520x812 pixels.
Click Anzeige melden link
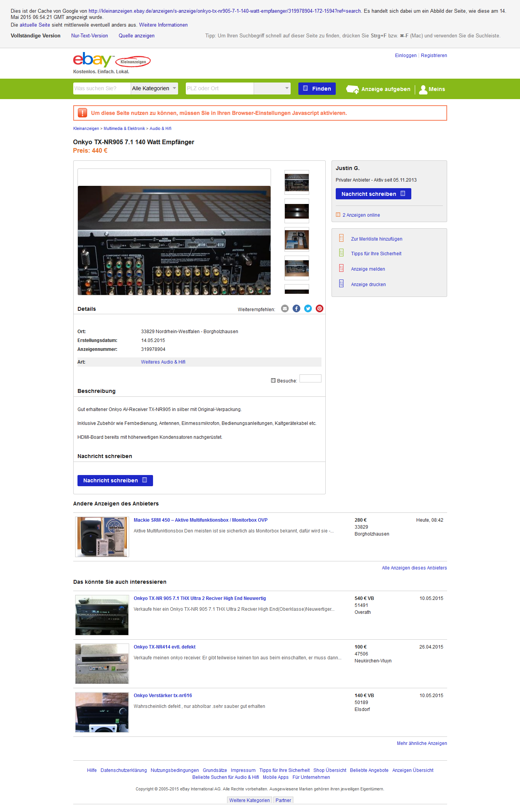[x=368, y=269]
